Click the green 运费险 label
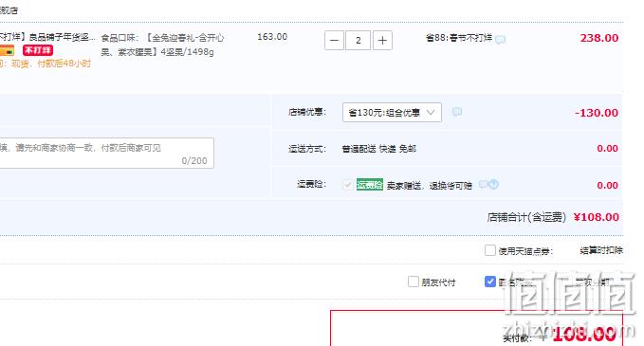 370,185
